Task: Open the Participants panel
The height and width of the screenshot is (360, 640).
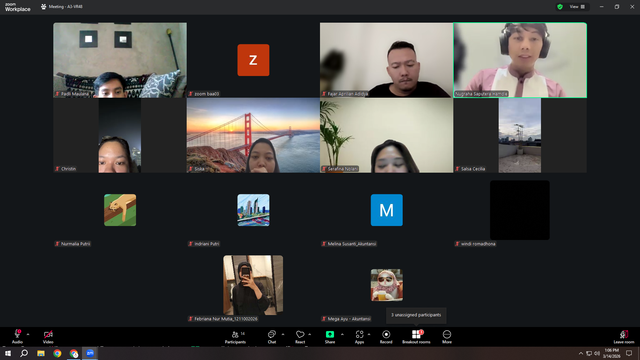Action: point(236,337)
